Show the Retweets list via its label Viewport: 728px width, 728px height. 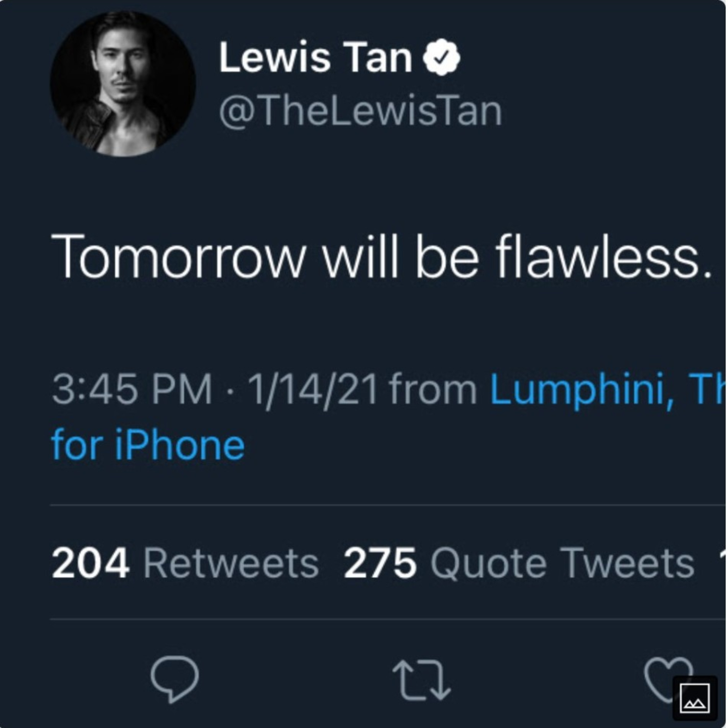point(231,563)
